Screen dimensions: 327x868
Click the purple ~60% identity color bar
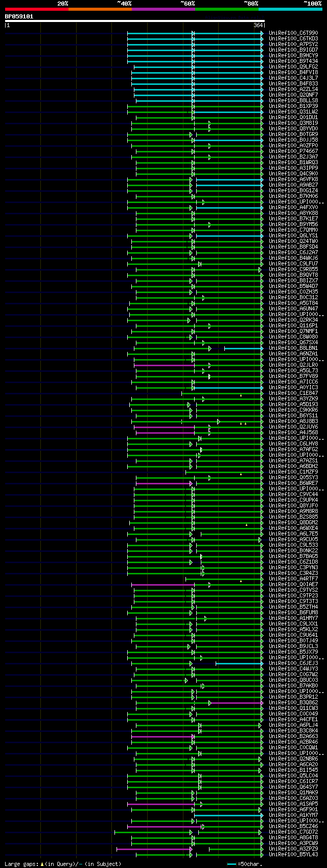point(163,9)
